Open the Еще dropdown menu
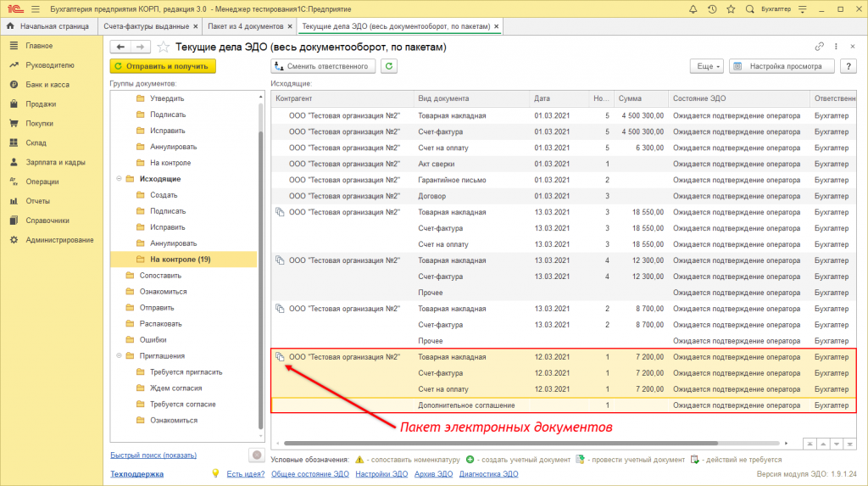 click(x=708, y=65)
